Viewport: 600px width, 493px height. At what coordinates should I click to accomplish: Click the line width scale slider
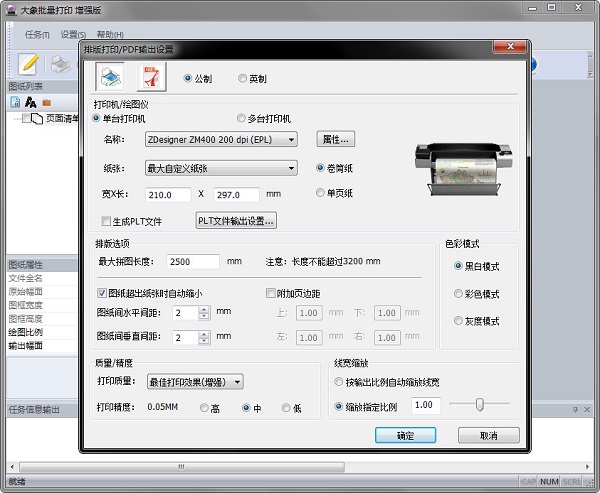480,404
